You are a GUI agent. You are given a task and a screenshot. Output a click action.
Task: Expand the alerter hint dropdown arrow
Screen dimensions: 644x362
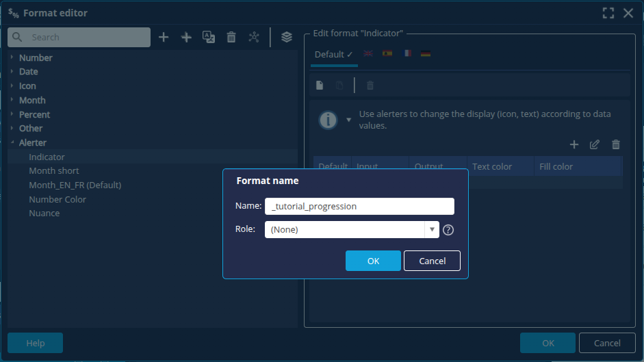(348, 120)
